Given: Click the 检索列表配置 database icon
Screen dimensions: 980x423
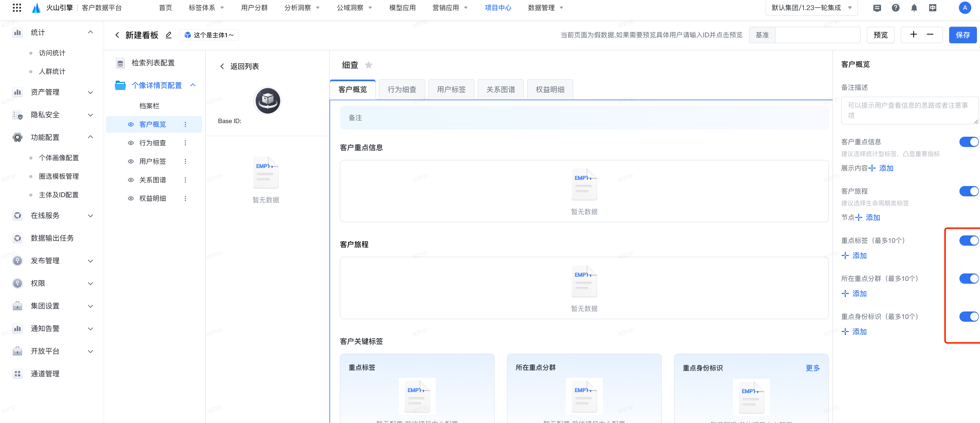Looking at the screenshot, I should tap(120, 63).
